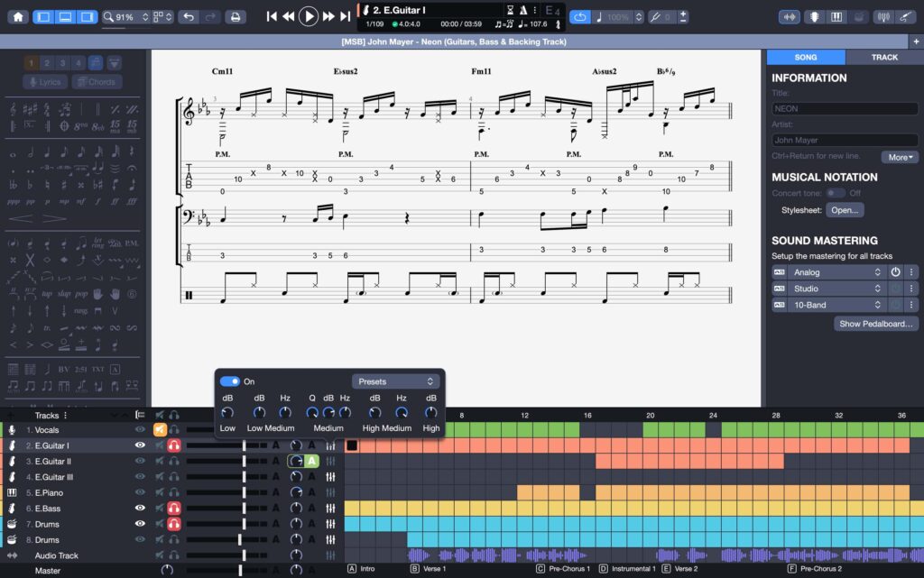Show the tuner using the tuning fork icon

click(882, 16)
